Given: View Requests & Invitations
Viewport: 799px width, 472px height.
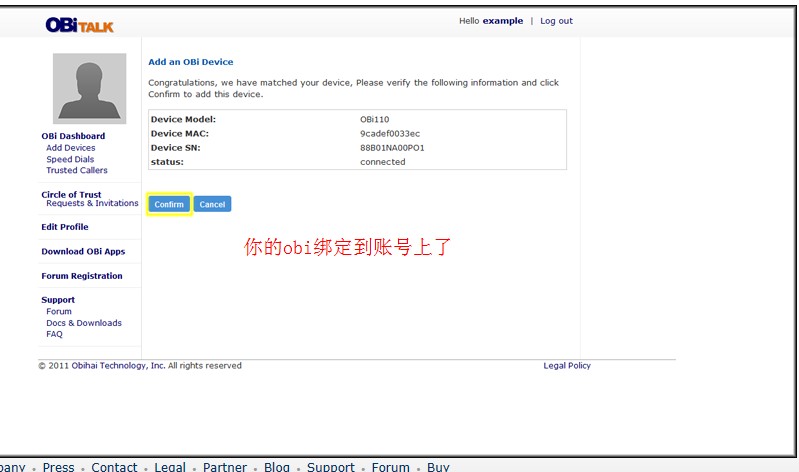Looking at the screenshot, I should point(92,203).
